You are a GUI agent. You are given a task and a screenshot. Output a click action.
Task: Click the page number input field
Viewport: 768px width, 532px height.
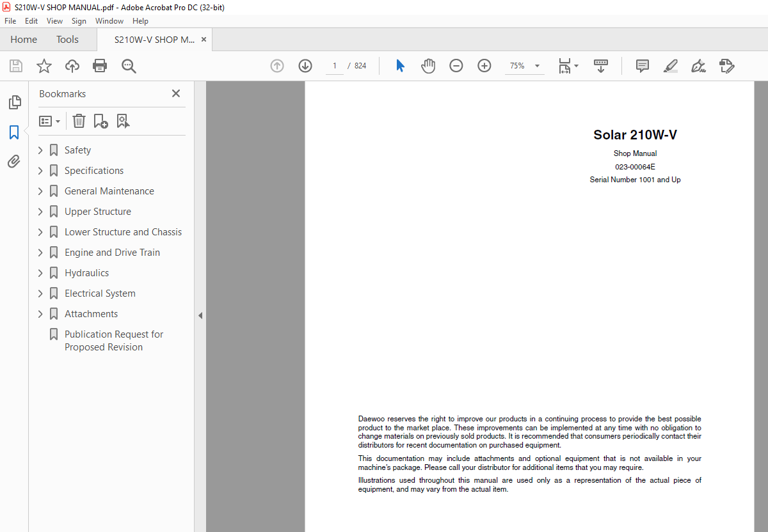coord(334,66)
